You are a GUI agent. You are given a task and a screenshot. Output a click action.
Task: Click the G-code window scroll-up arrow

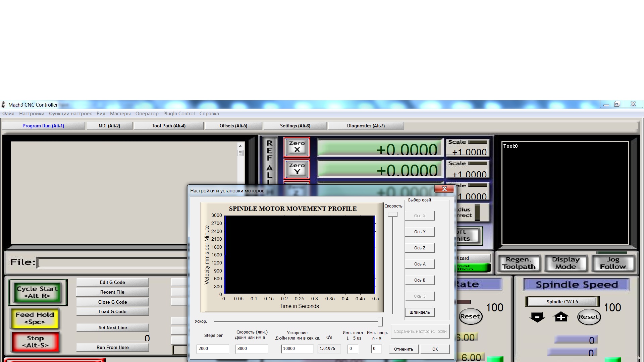pyautogui.click(x=240, y=146)
